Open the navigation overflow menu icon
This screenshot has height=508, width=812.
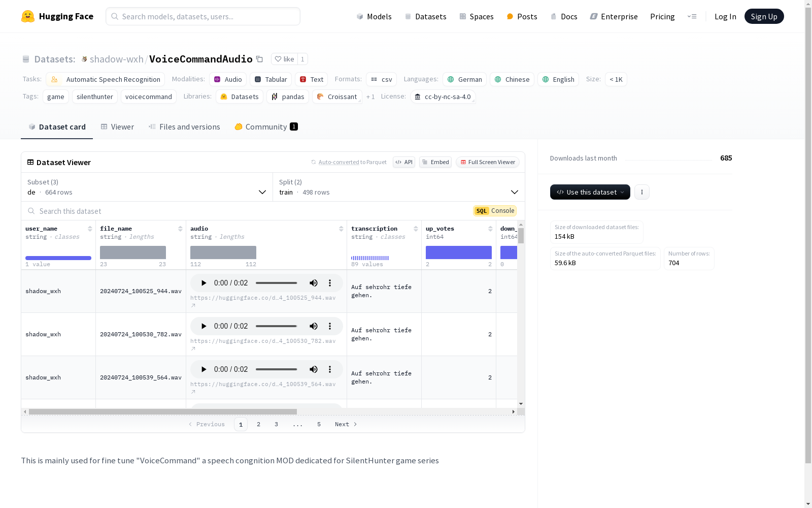pos(692,16)
